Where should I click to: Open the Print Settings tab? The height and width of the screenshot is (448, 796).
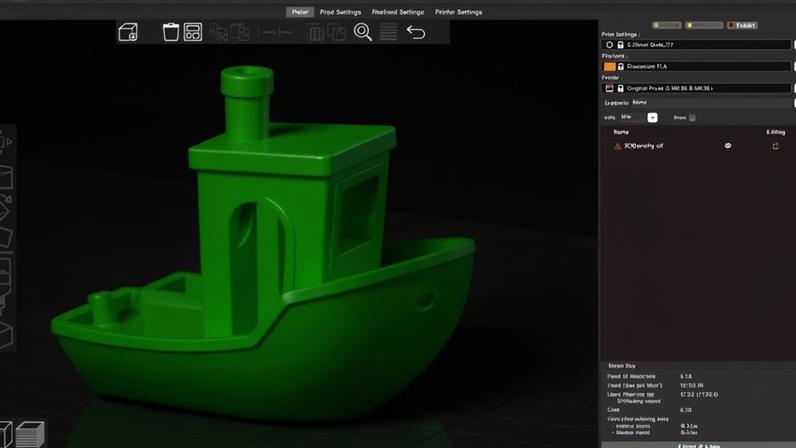coord(341,12)
